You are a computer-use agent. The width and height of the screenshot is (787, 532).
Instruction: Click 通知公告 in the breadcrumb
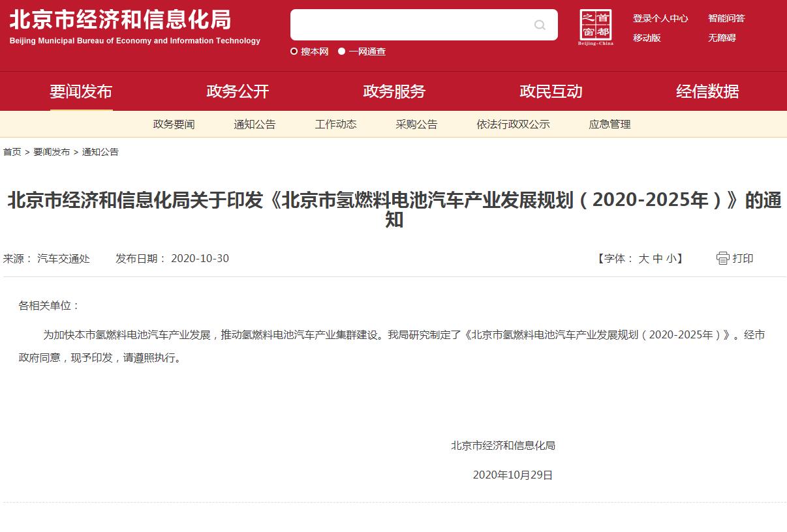pyautogui.click(x=100, y=152)
